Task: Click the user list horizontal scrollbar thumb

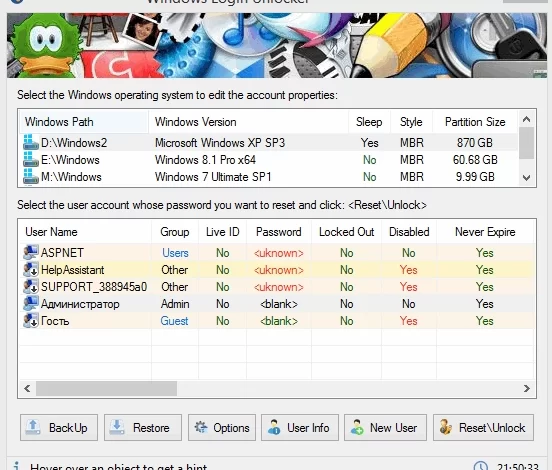Action: pyautogui.click(x=106, y=388)
